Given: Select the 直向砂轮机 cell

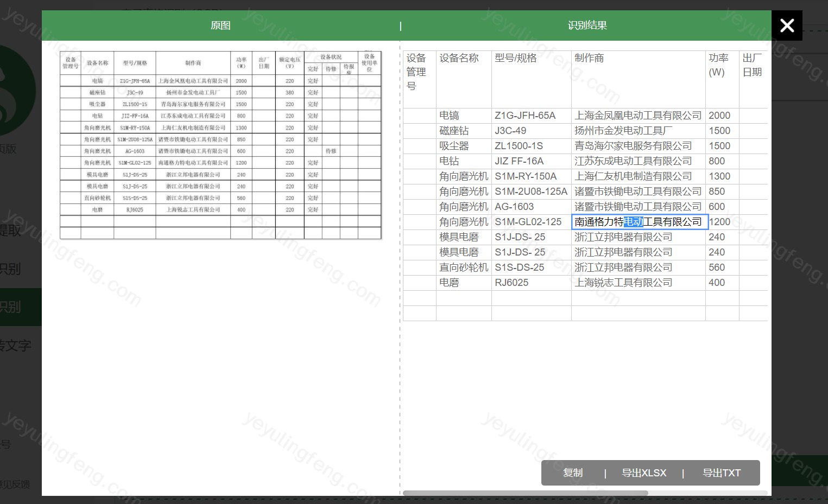Looking at the screenshot, I should click(x=464, y=267).
